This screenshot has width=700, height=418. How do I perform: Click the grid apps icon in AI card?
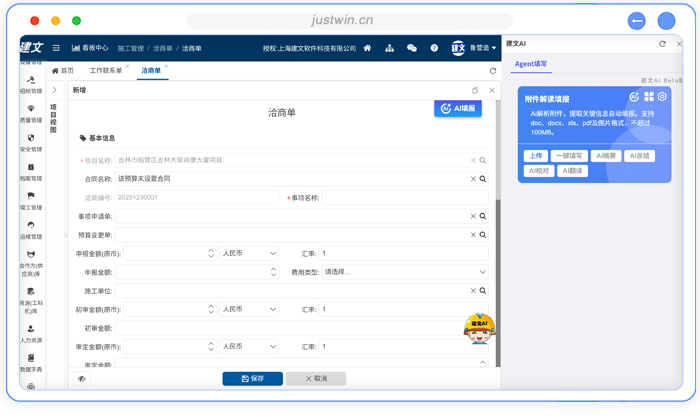[648, 96]
